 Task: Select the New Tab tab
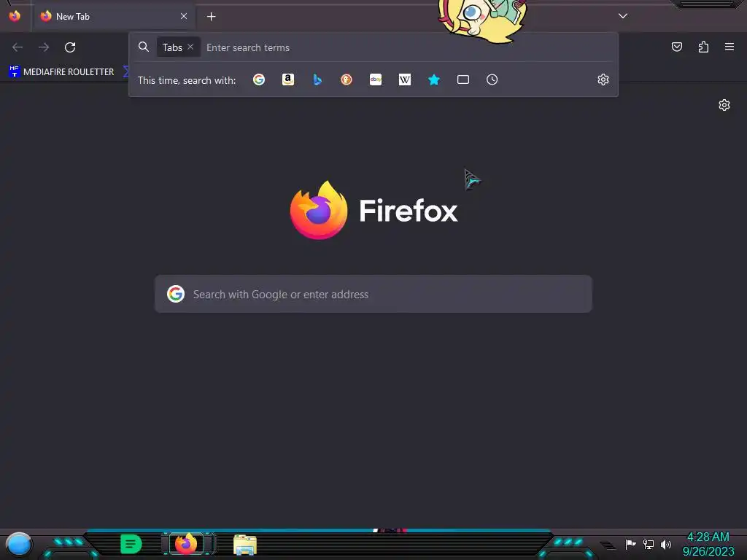click(113, 16)
